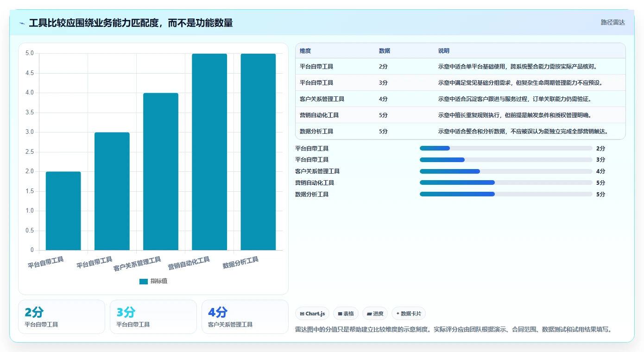Click the 客户关系管理工具 bar in the chart
This screenshot has width=644, height=352.
click(161, 171)
